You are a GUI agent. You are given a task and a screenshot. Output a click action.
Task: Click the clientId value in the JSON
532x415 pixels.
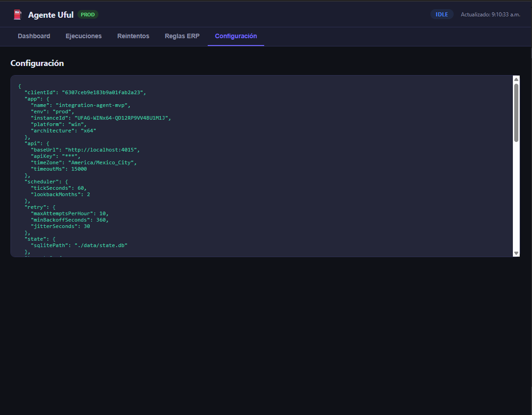pyautogui.click(x=103, y=92)
